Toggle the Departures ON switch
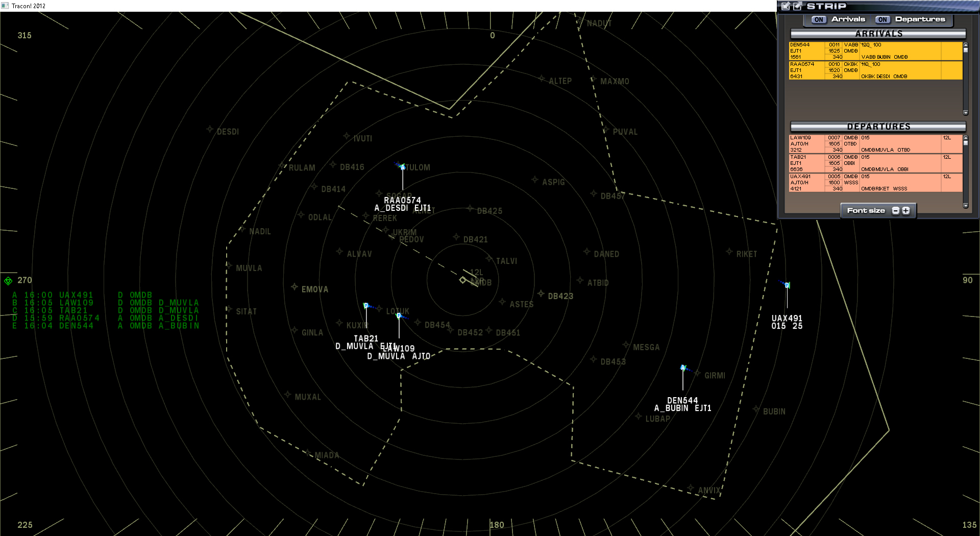This screenshot has width=980, height=536. click(883, 19)
